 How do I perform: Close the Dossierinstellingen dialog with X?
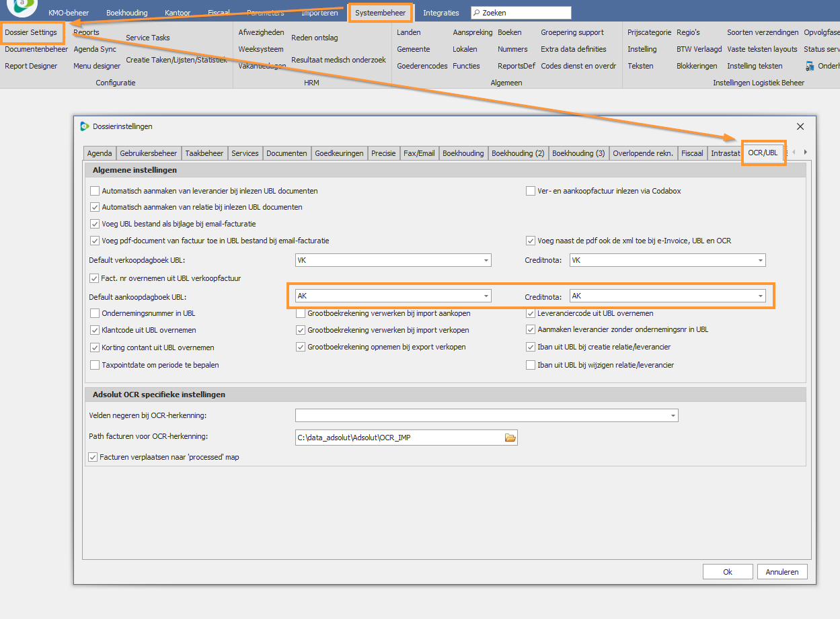[x=800, y=126]
